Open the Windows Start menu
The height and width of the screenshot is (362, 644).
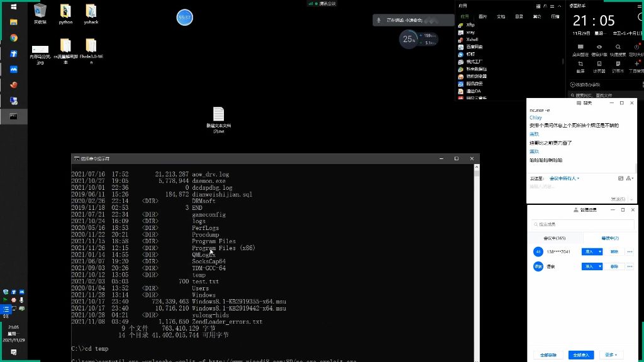pyautogui.click(x=14, y=7)
